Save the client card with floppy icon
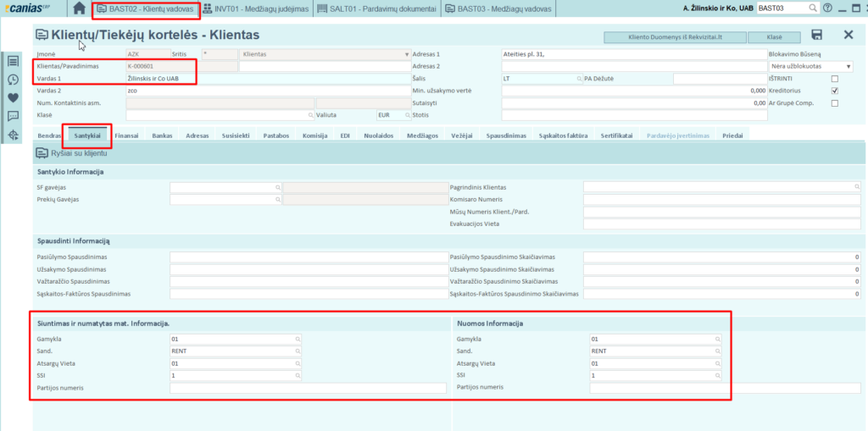Image resolution: width=868 pixels, height=431 pixels. 816,35
